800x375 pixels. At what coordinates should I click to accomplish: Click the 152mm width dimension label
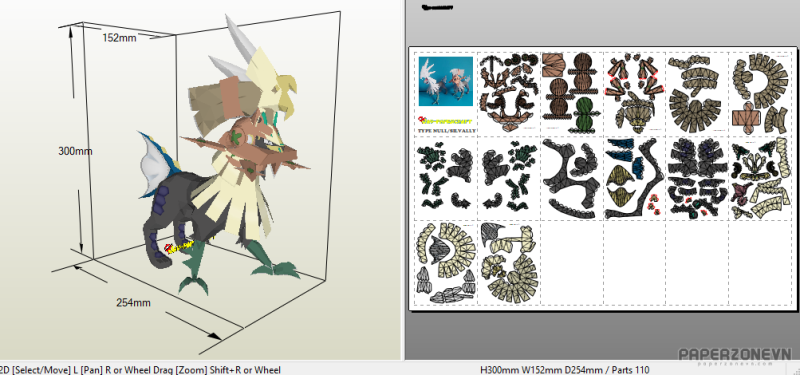119,38
